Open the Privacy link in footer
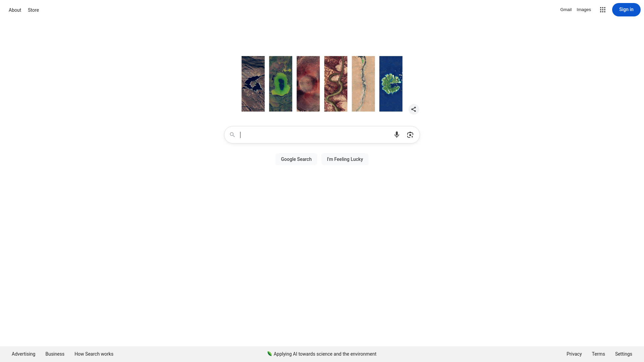The height and width of the screenshot is (362, 644). (x=574, y=354)
